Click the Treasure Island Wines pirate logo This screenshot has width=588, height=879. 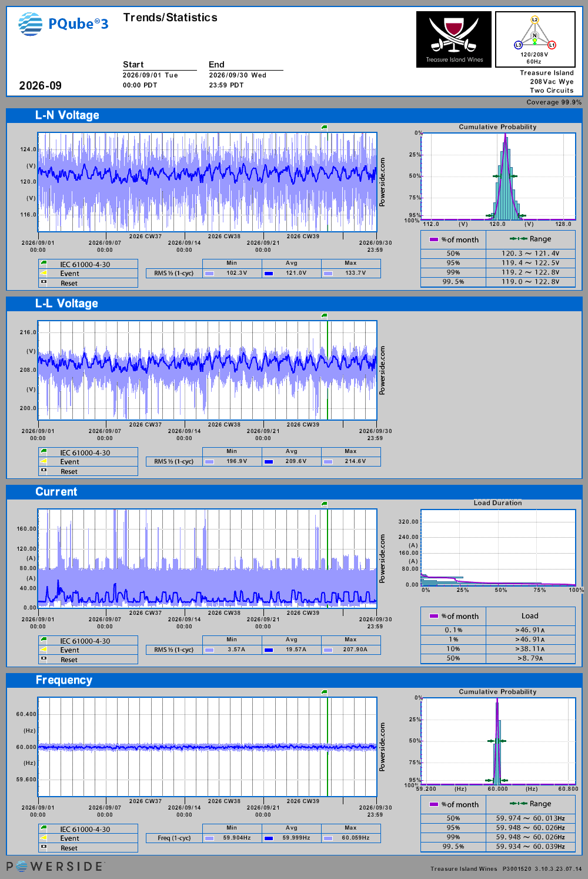tap(454, 39)
